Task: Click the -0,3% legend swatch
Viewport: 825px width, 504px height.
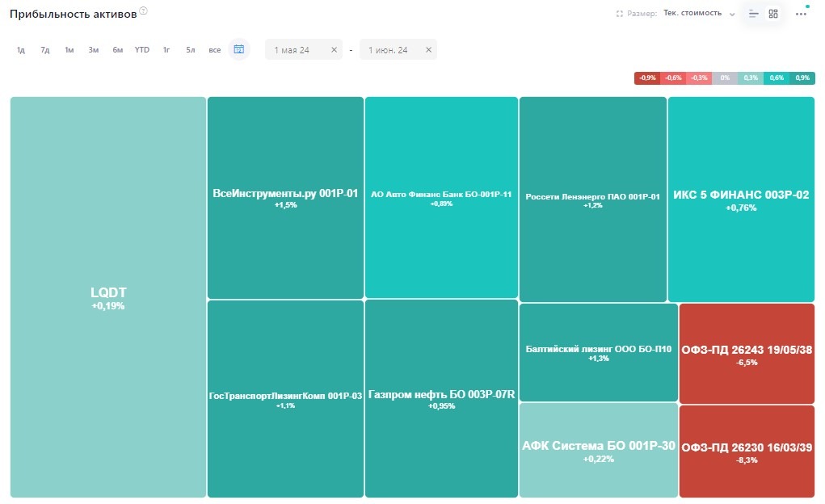Action: [x=699, y=78]
